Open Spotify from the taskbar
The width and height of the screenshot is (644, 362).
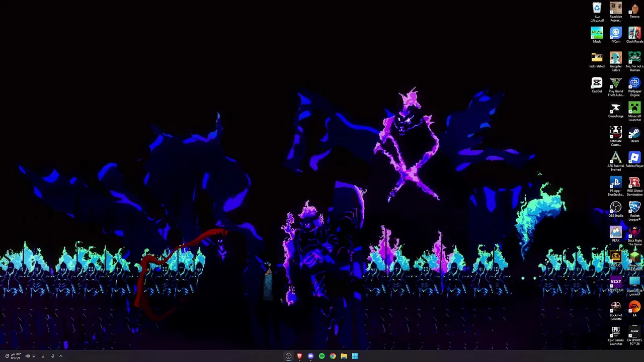coord(321,356)
